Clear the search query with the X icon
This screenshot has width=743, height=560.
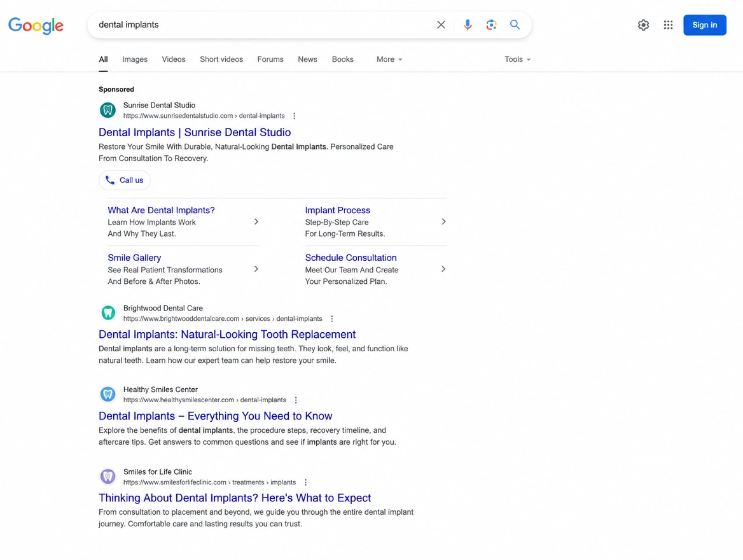[441, 25]
